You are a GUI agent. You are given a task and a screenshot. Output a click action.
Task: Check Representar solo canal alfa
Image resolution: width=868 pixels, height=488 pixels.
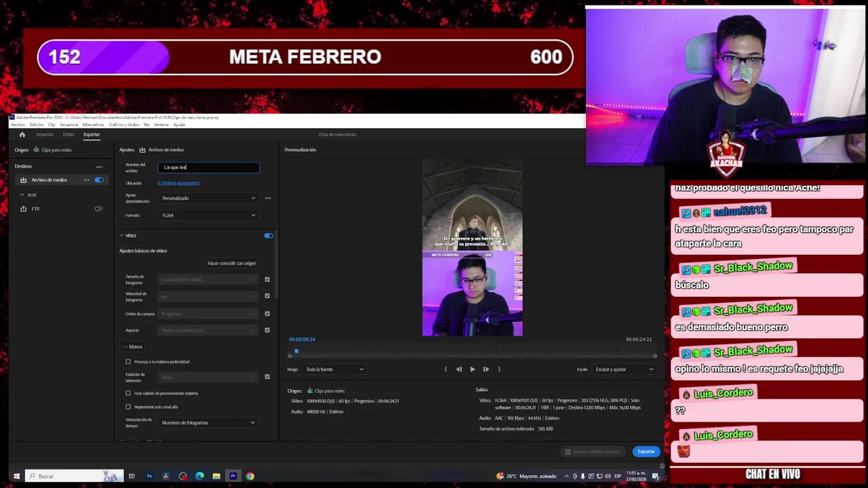coord(128,407)
